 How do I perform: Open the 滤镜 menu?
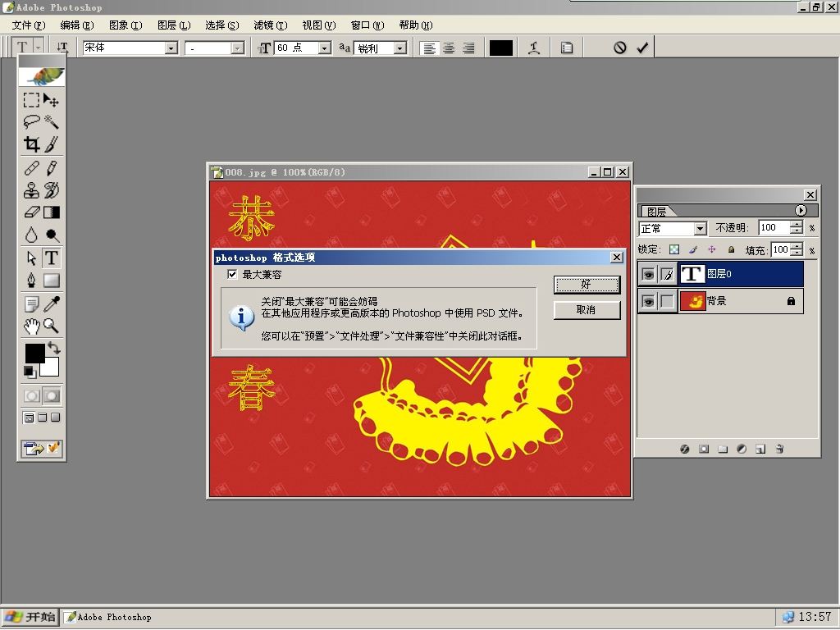coord(271,25)
